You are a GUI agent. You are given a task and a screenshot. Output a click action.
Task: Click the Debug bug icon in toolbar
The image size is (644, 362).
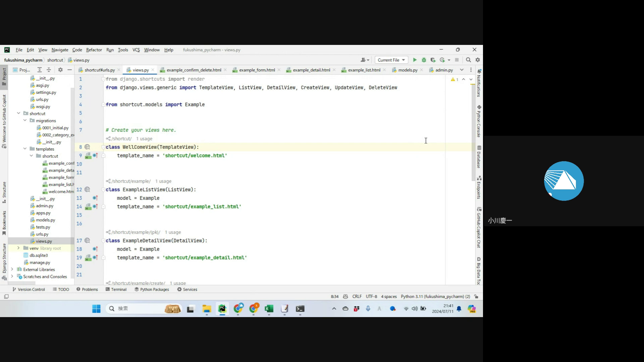(424, 60)
